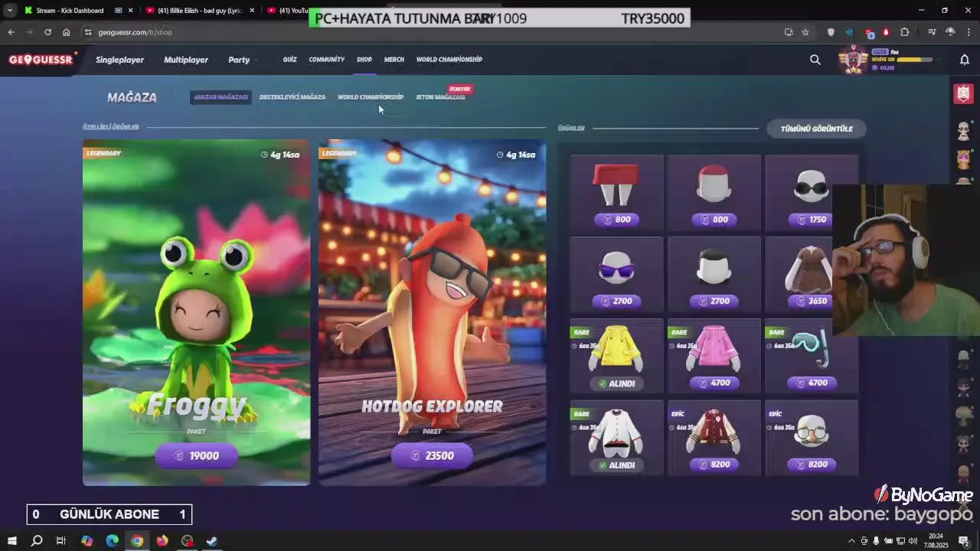Open the Windows notification center icon
This screenshot has width=980, height=551.
point(965,541)
